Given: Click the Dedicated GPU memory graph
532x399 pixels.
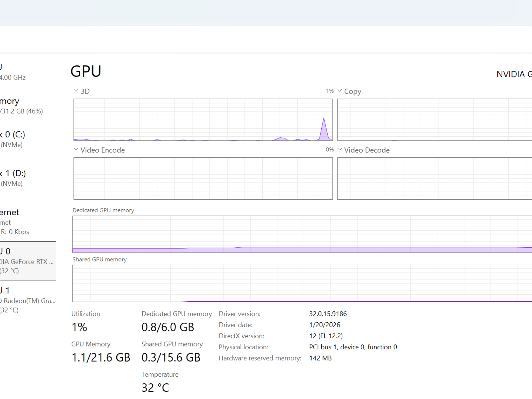Looking at the screenshot, I should point(302,234).
